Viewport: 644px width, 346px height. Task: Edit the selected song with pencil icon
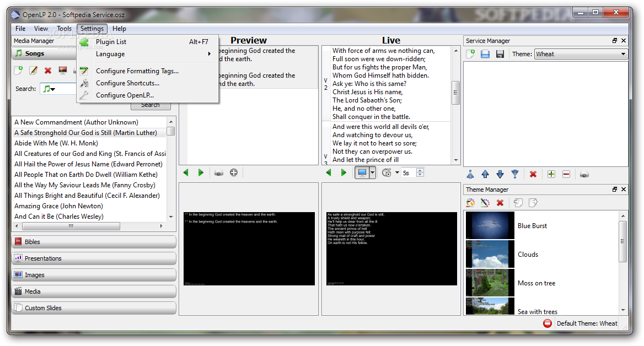(33, 71)
